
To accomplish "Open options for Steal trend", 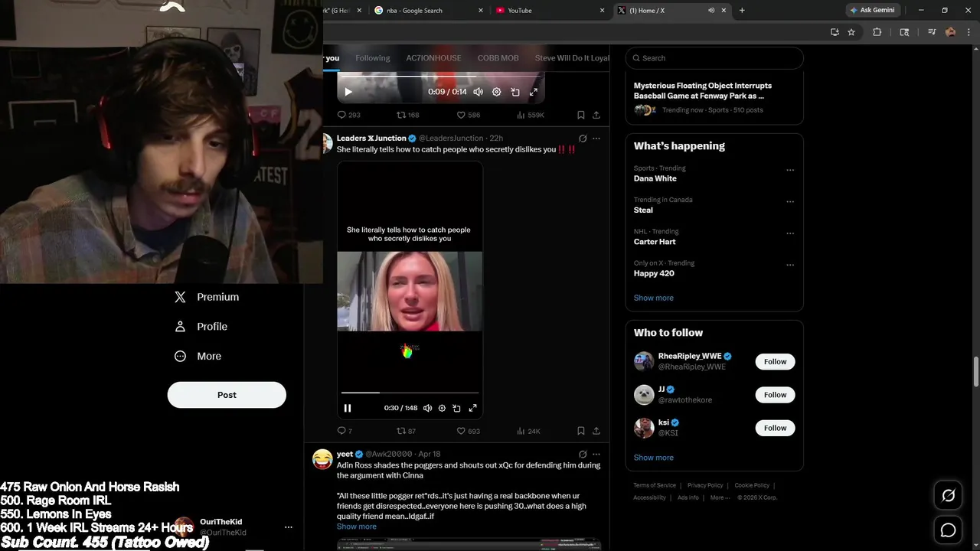I will pyautogui.click(x=790, y=201).
